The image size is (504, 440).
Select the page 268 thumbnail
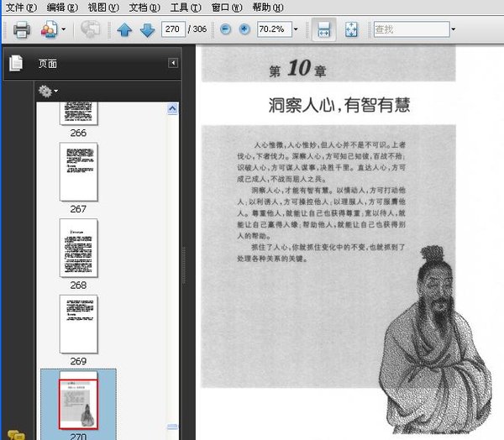78,248
